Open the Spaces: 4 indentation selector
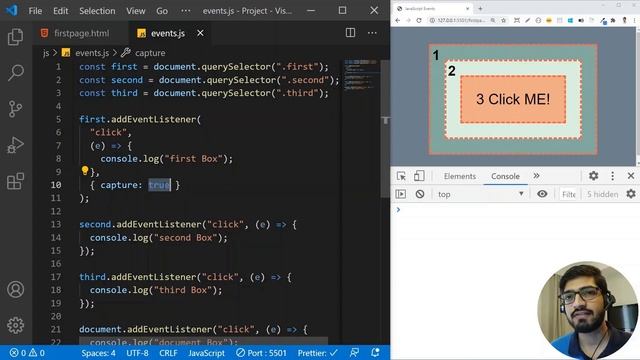 pos(98,353)
